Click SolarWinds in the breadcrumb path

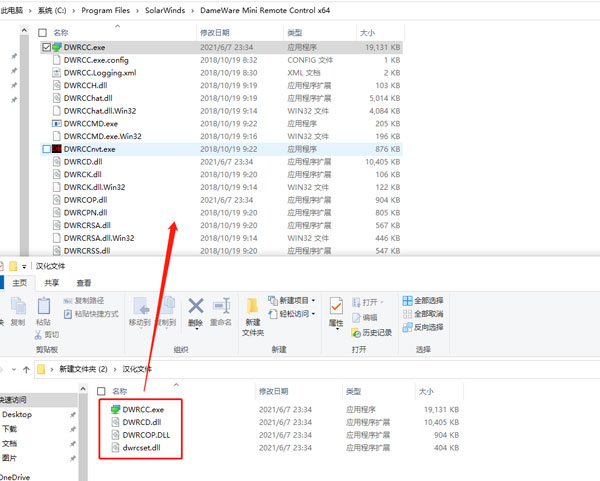[x=165, y=10]
